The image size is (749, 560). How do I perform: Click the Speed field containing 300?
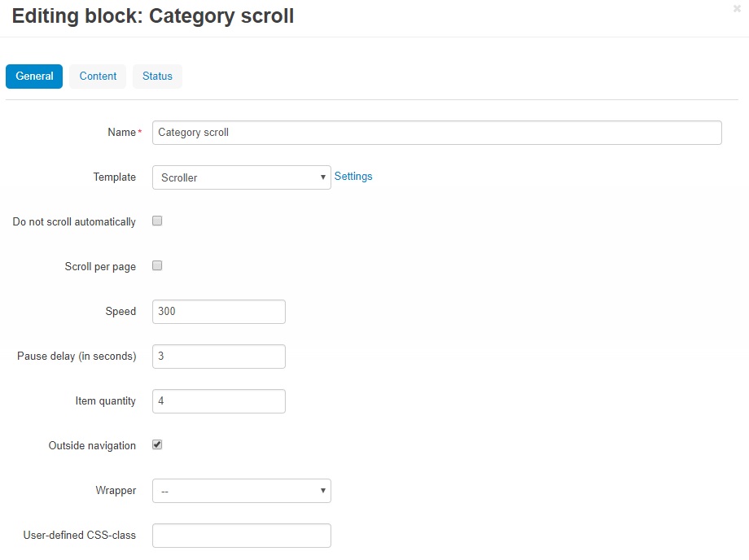pos(219,312)
